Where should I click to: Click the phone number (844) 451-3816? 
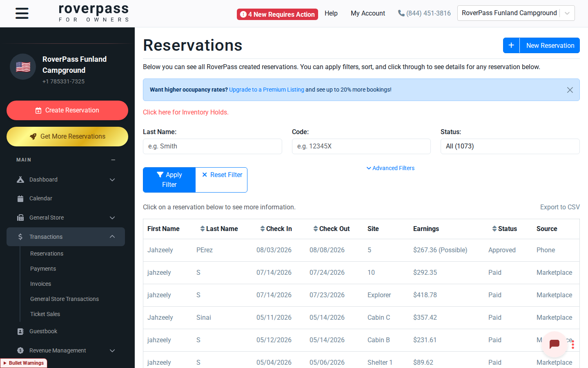coord(424,13)
